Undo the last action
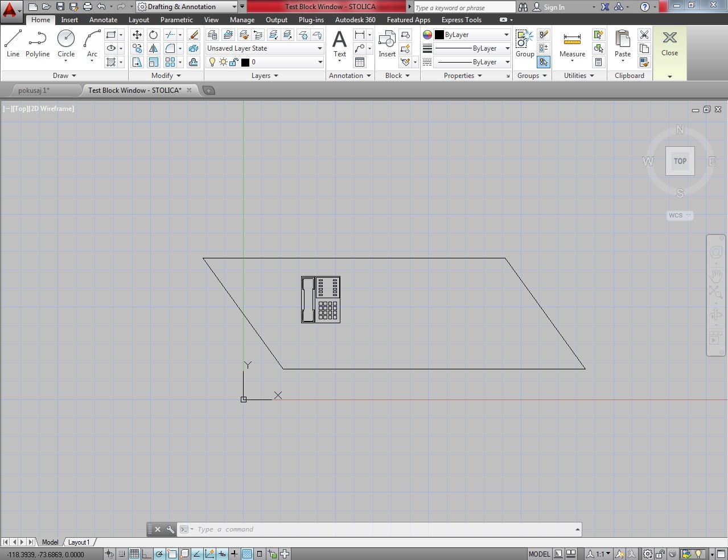 [101, 7]
